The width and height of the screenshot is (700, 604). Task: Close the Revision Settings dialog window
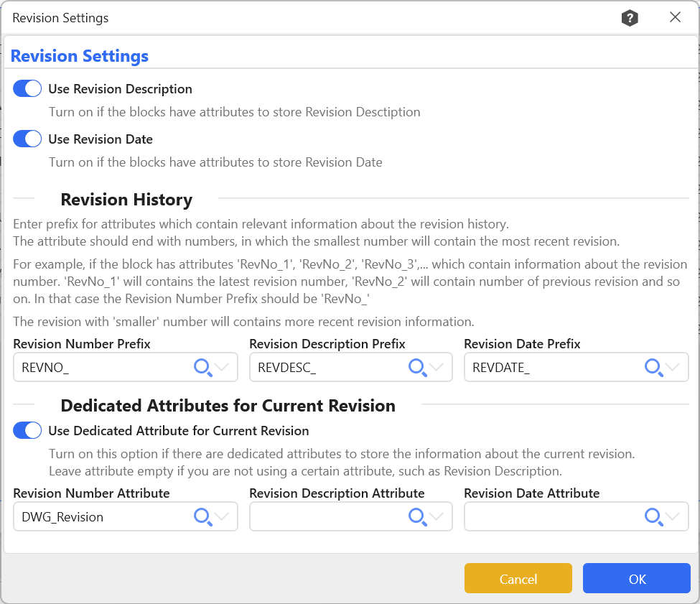(x=675, y=18)
